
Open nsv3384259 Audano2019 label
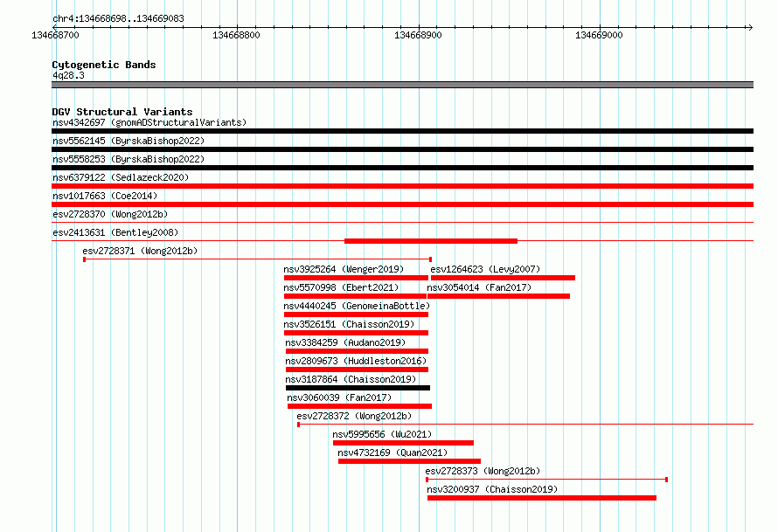[345, 342]
